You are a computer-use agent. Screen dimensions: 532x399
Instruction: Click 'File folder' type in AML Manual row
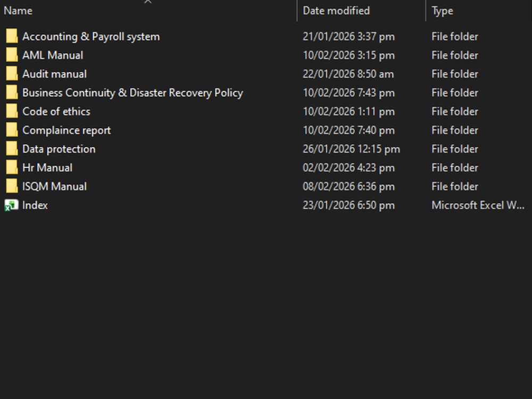pyautogui.click(x=455, y=55)
